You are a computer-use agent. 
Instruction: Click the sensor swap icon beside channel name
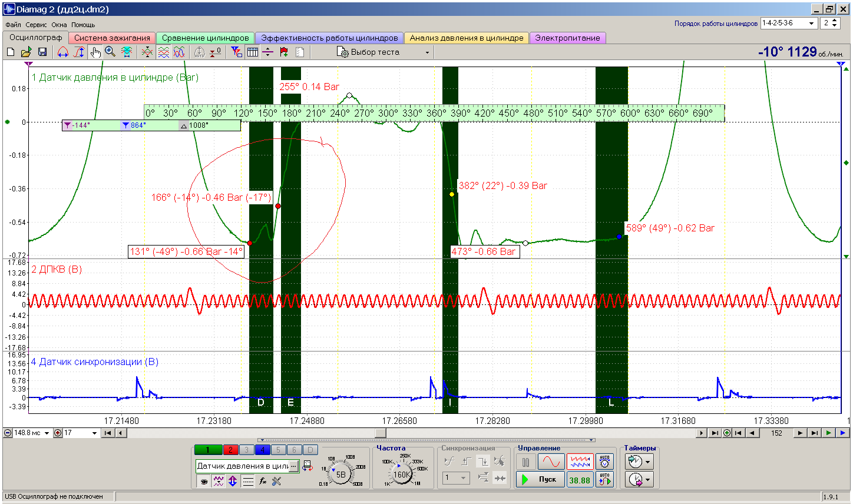click(307, 466)
